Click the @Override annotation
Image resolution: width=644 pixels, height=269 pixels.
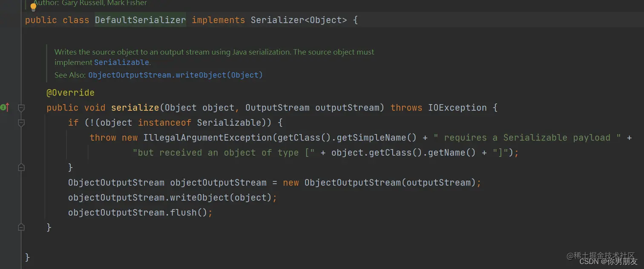70,93
